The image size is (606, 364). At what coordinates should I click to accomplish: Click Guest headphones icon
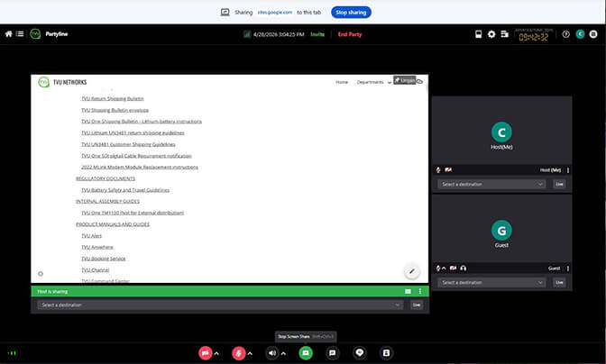click(x=463, y=268)
